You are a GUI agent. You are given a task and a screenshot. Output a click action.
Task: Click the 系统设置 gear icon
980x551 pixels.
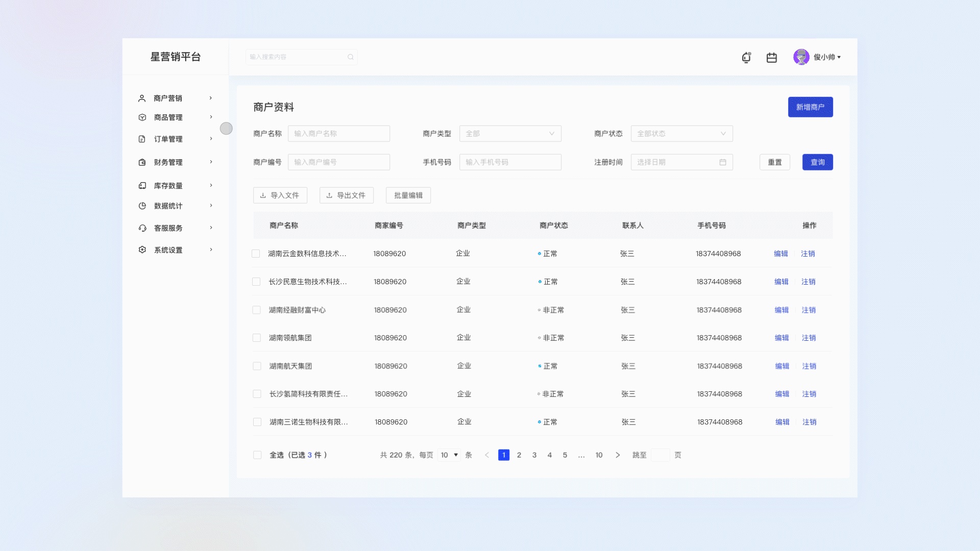(142, 250)
